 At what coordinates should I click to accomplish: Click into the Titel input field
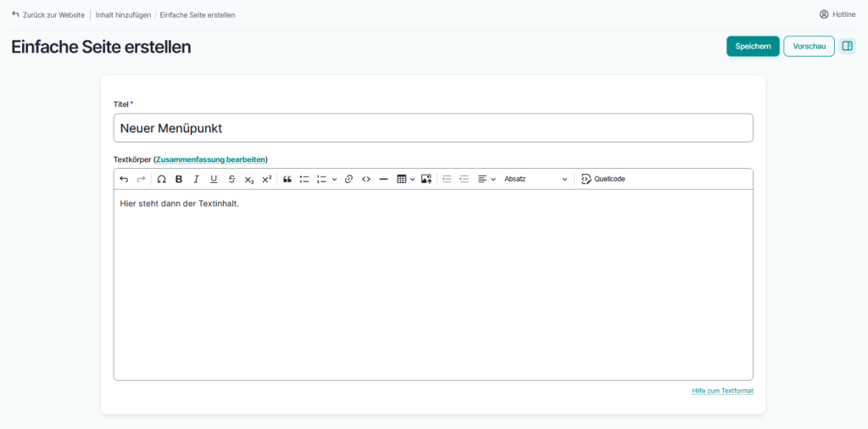coord(432,128)
